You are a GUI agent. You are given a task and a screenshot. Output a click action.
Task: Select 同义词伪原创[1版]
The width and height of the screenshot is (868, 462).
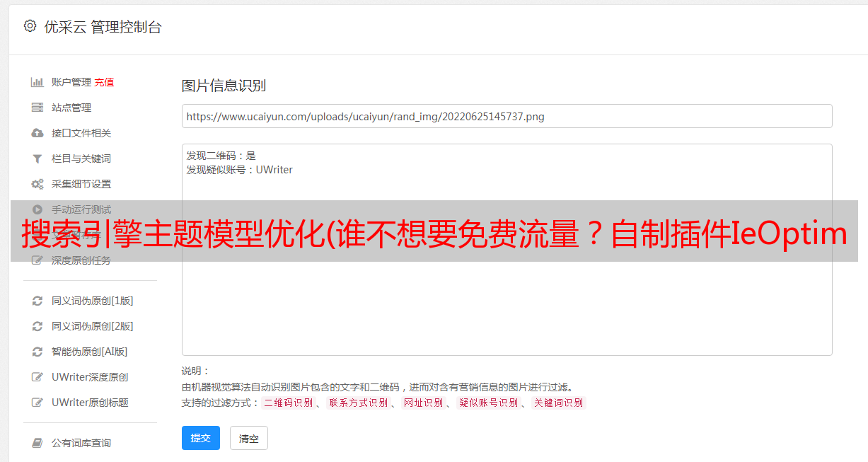click(x=93, y=301)
